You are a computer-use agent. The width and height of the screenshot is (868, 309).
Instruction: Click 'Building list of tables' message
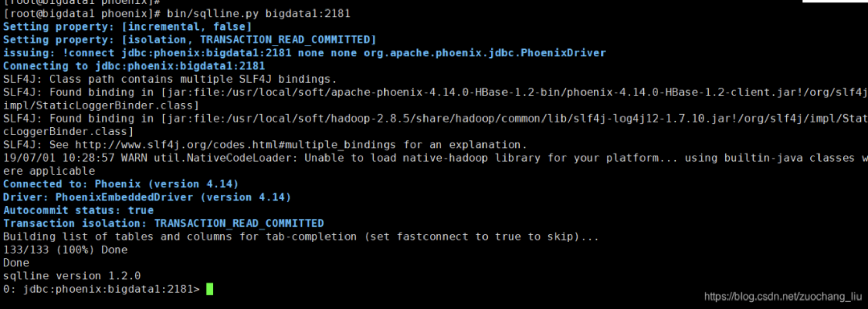(x=301, y=237)
